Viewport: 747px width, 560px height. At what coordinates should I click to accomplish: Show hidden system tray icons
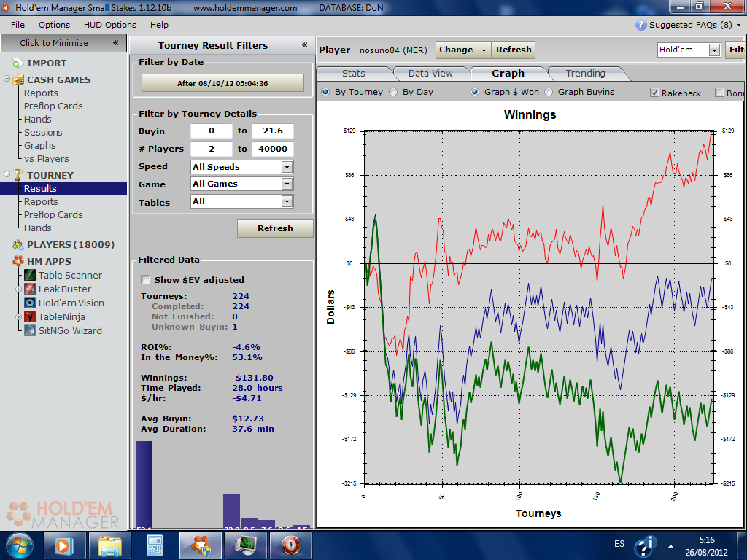click(x=671, y=546)
